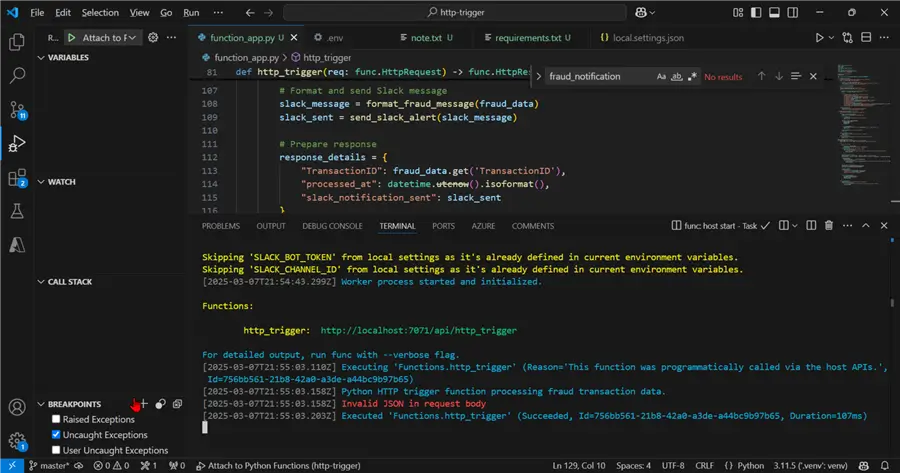Open notifications bell in status bar
The width and height of the screenshot is (900, 473).
pyautogui.click(x=885, y=466)
